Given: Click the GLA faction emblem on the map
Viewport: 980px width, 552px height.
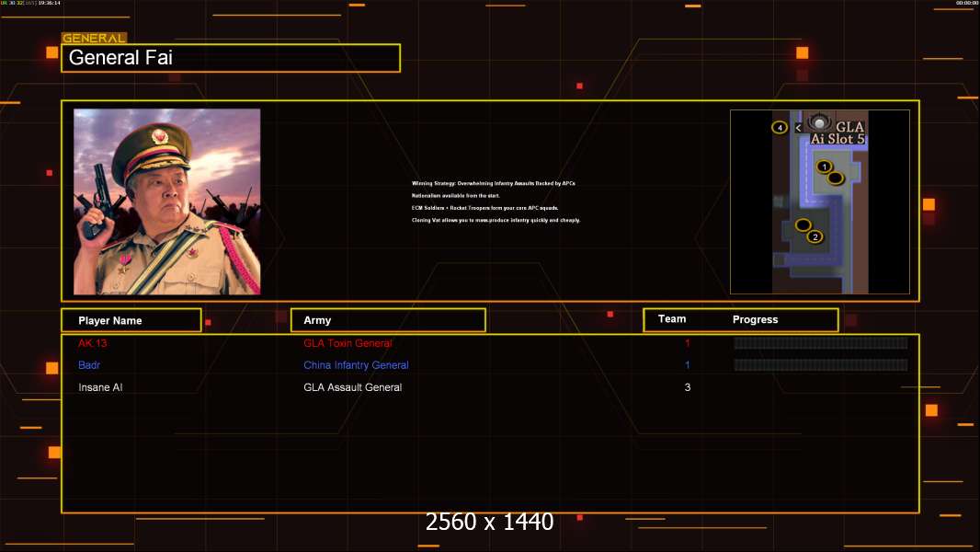Looking at the screenshot, I should click(x=819, y=122).
